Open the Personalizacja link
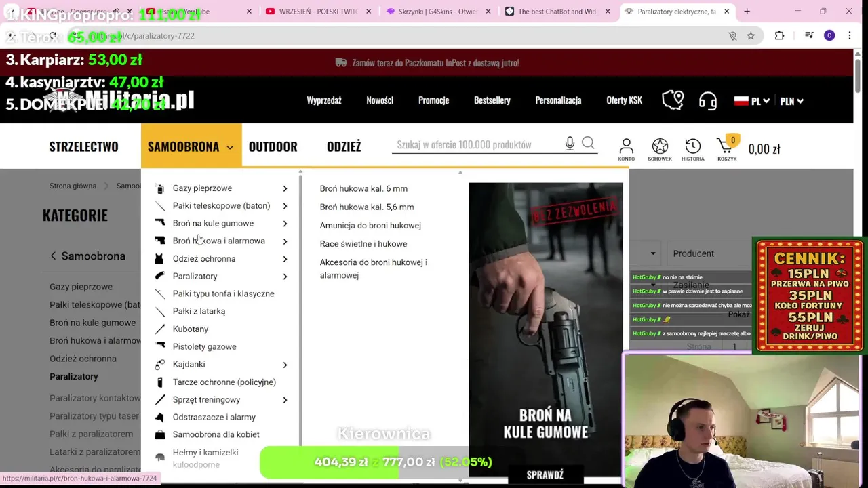Image resolution: width=868 pixels, height=488 pixels. click(558, 100)
